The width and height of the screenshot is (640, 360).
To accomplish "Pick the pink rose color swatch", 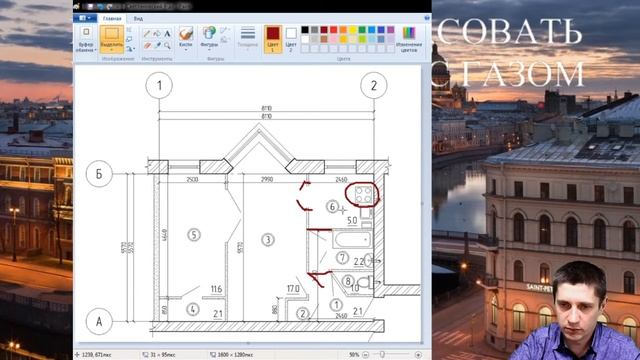I will (333, 39).
